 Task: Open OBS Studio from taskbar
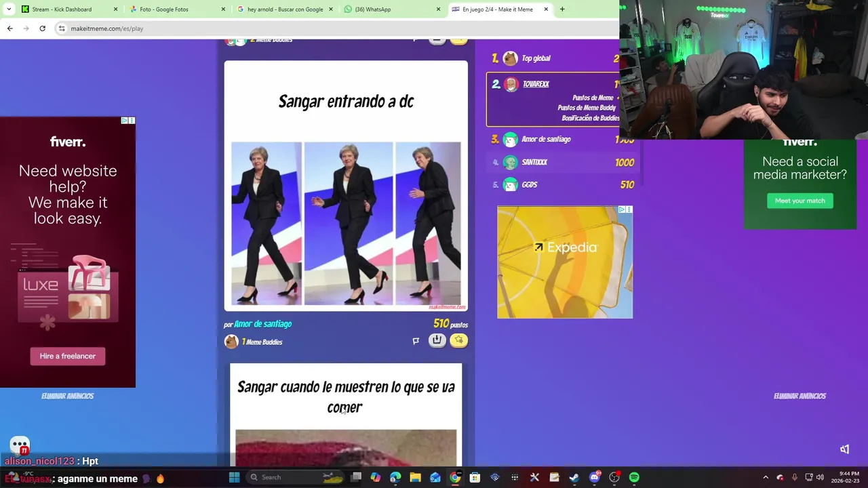pos(614,477)
